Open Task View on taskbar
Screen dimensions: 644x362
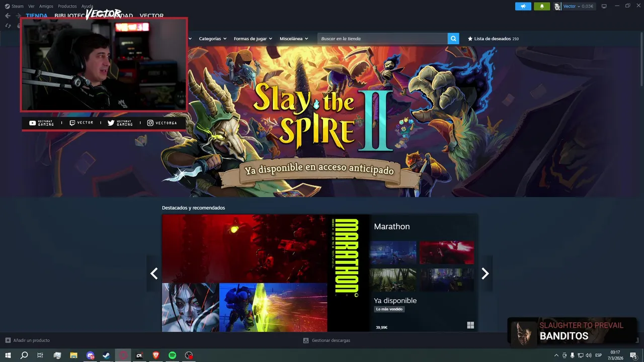click(40, 355)
